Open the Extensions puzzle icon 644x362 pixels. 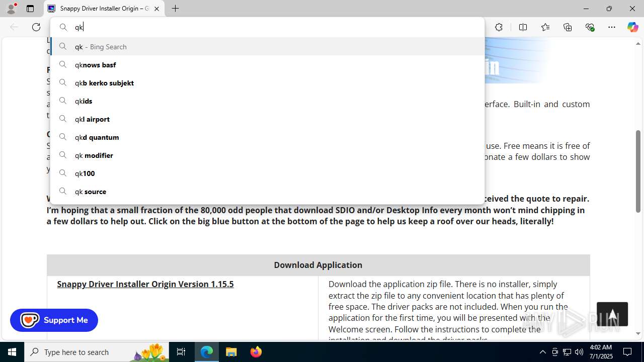[x=499, y=27]
